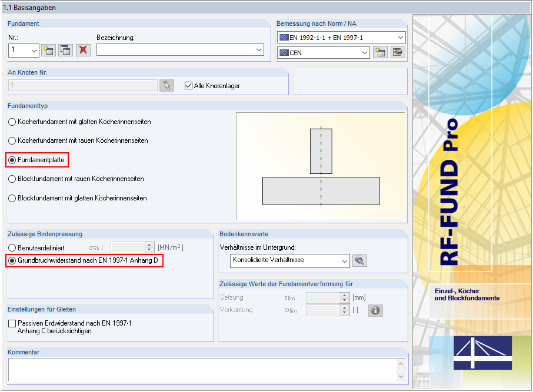Click the An Knoten Nr. input field

pos(82,85)
